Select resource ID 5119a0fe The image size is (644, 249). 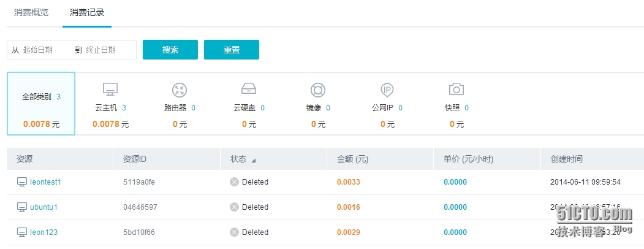(x=139, y=182)
